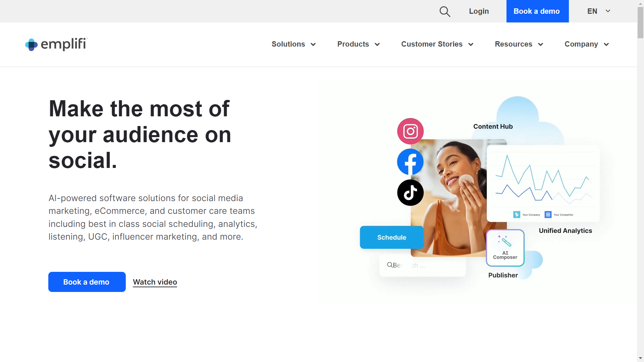
Task: Click the top bar Book a demo button
Action: (537, 11)
